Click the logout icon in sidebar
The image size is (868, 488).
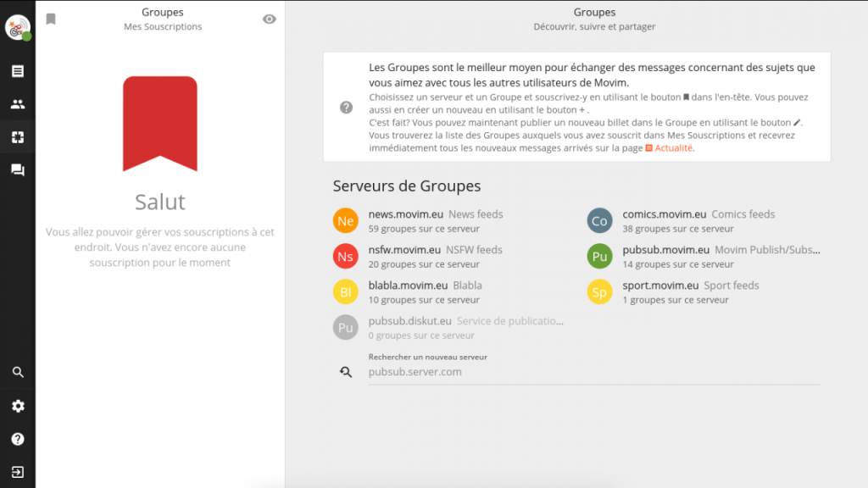tap(18, 472)
